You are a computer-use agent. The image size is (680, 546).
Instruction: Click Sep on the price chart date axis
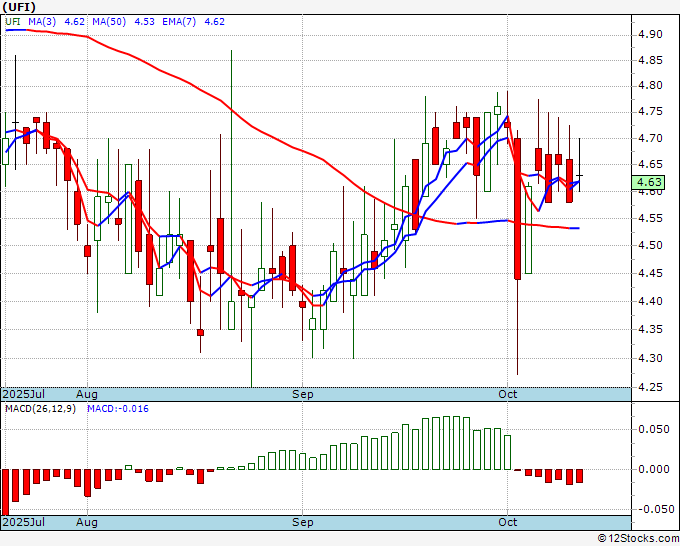pyautogui.click(x=302, y=394)
